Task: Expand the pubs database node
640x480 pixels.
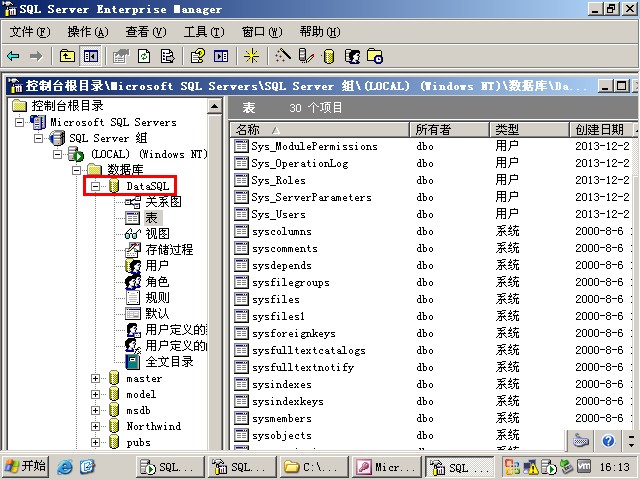Action: (96, 442)
